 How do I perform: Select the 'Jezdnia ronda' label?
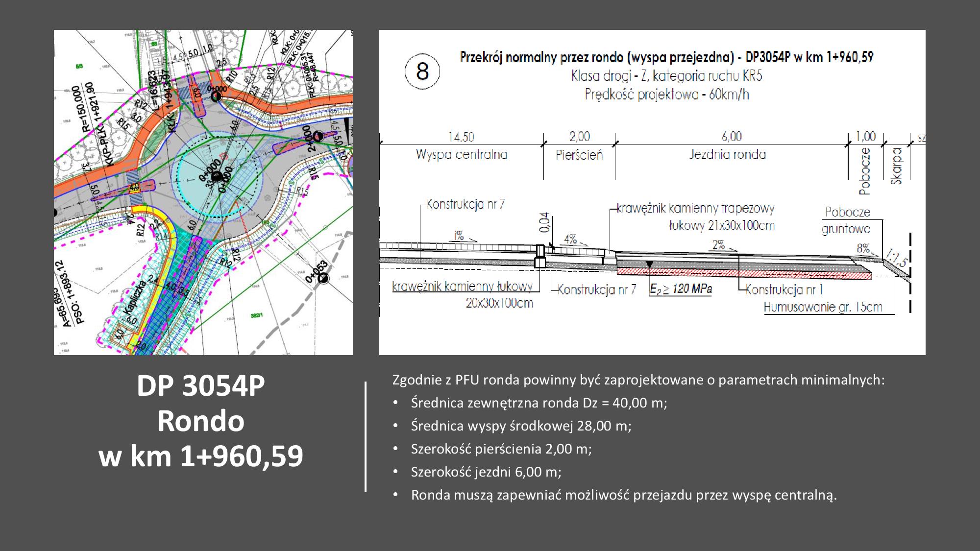727,155
